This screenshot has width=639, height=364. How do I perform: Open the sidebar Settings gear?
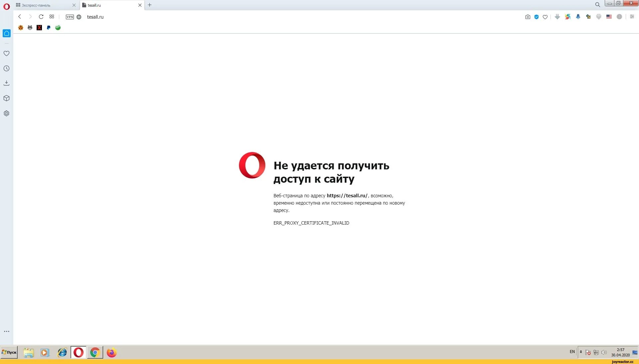click(x=6, y=113)
